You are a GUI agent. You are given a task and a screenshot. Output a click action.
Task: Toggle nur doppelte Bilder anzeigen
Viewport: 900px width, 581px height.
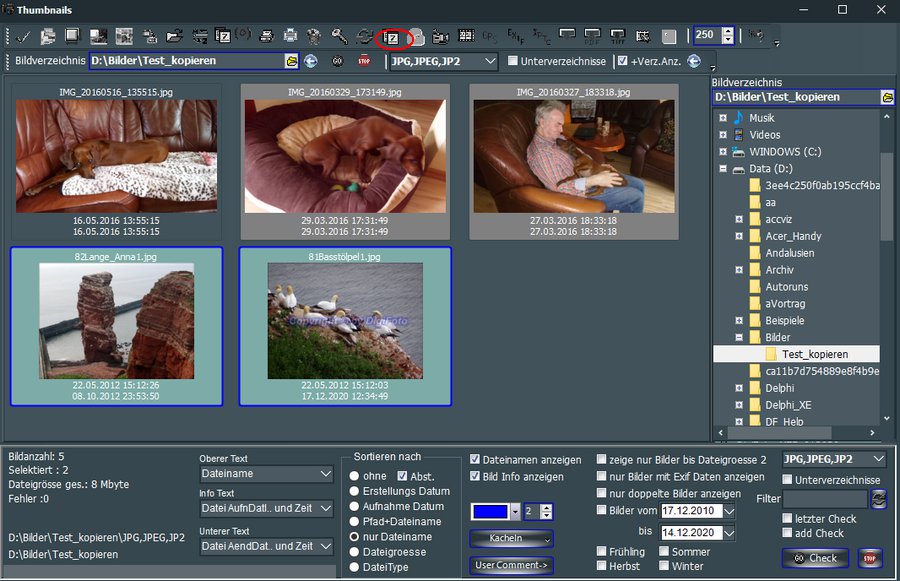click(601, 494)
